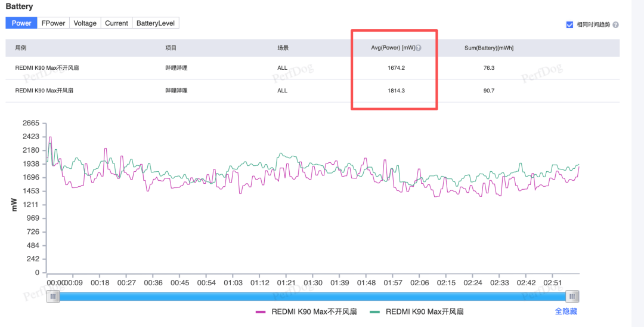Click the 2665 y-axis label

[32, 124]
